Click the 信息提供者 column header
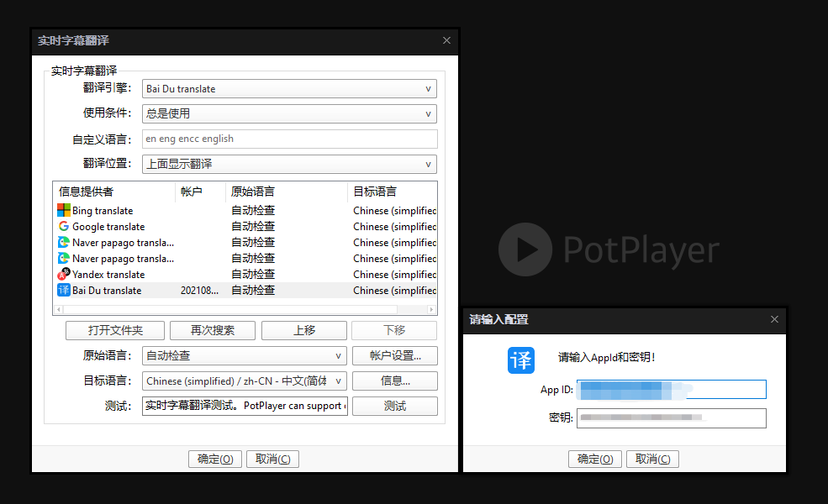 click(114, 192)
